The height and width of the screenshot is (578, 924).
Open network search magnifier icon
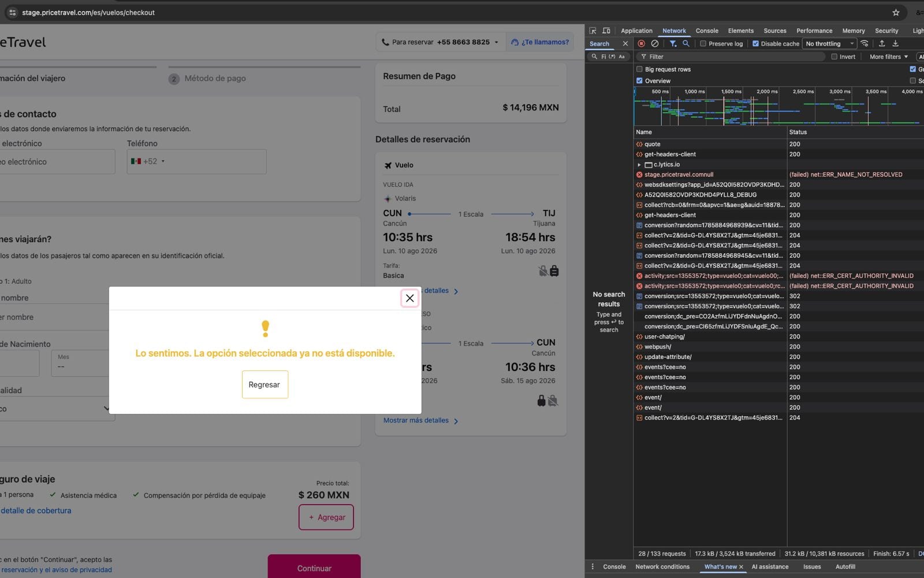pyautogui.click(x=686, y=43)
